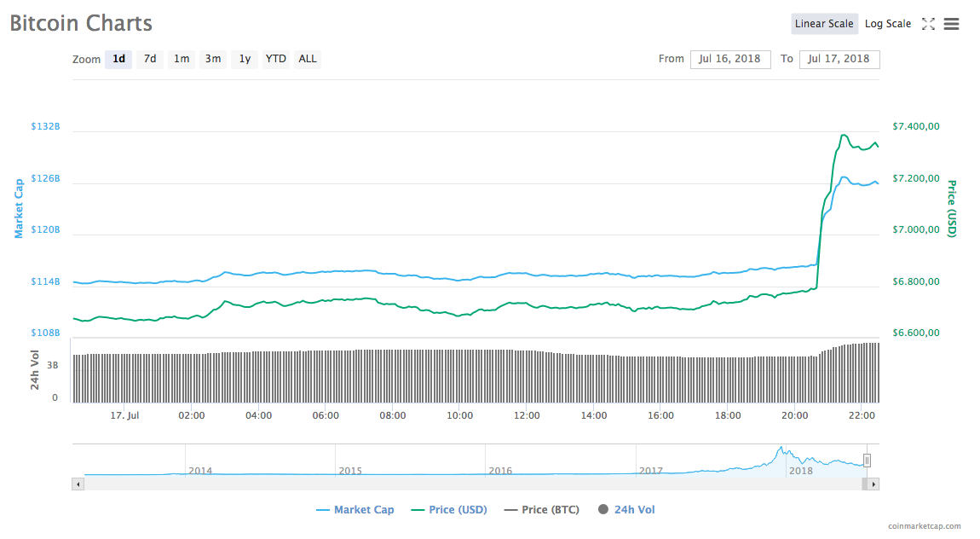Switch to Linear Scale

[x=824, y=24]
